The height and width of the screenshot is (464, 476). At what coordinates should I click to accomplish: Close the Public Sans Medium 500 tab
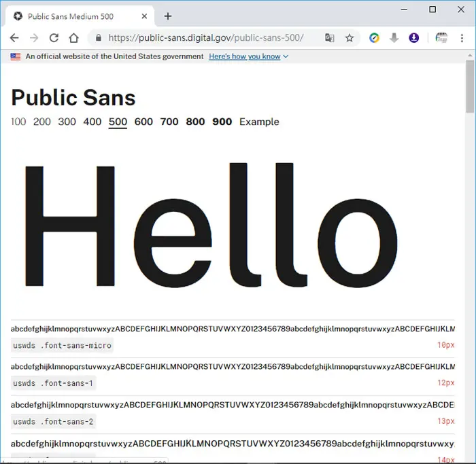144,16
